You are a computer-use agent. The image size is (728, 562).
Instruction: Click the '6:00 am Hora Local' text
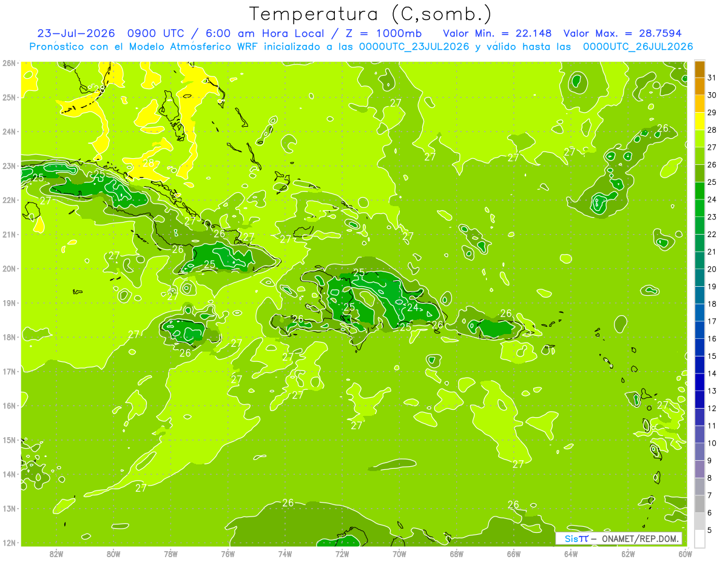[266, 33]
